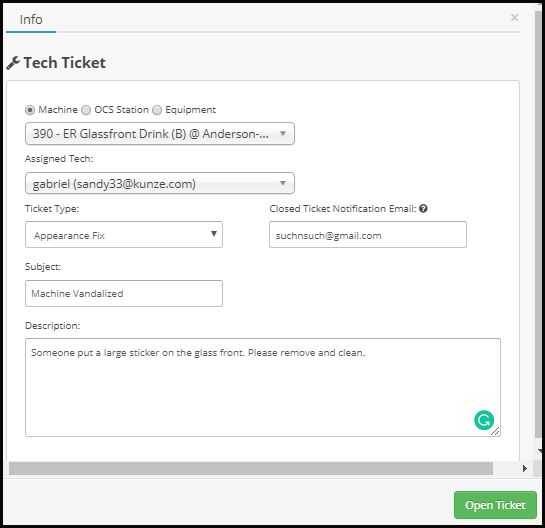545x528 pixels.
Task: Switch to the Info tab
Action: tap(31, 19)
